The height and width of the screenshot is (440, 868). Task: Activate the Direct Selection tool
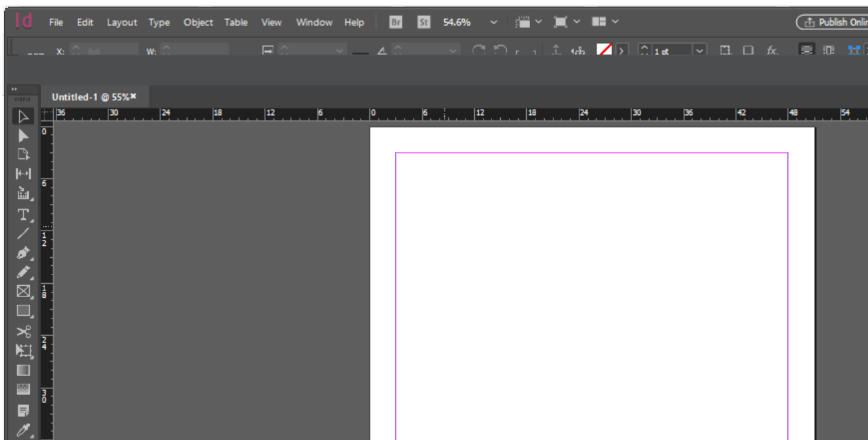pyautogui.click(x=23, y=136)
